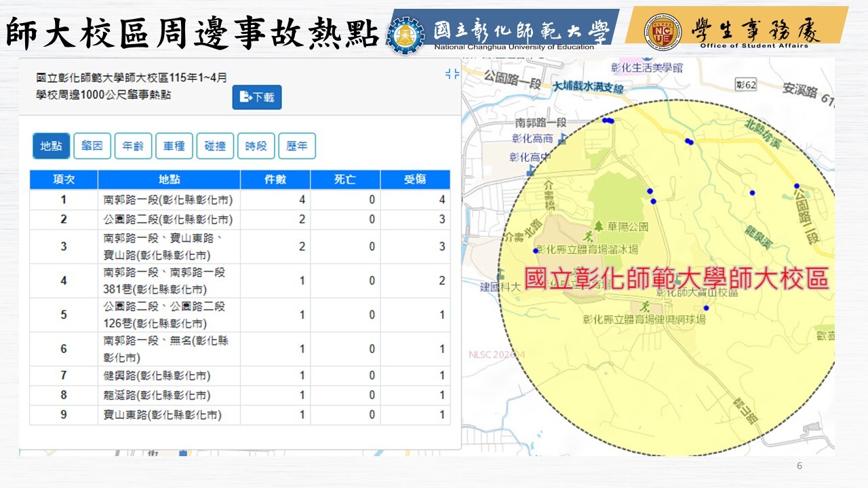This screenshot has height=488, width=868.
Task: Click the 受傷 column header
Action: pos(415,180)
